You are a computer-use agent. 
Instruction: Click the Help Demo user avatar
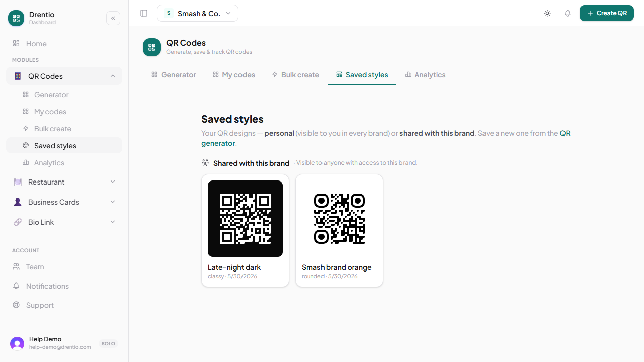[x=17, y=344]
